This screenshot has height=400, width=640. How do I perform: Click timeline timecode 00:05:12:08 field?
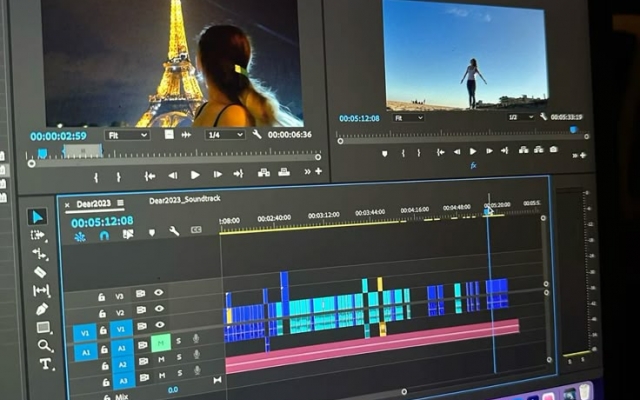(102, 222)
